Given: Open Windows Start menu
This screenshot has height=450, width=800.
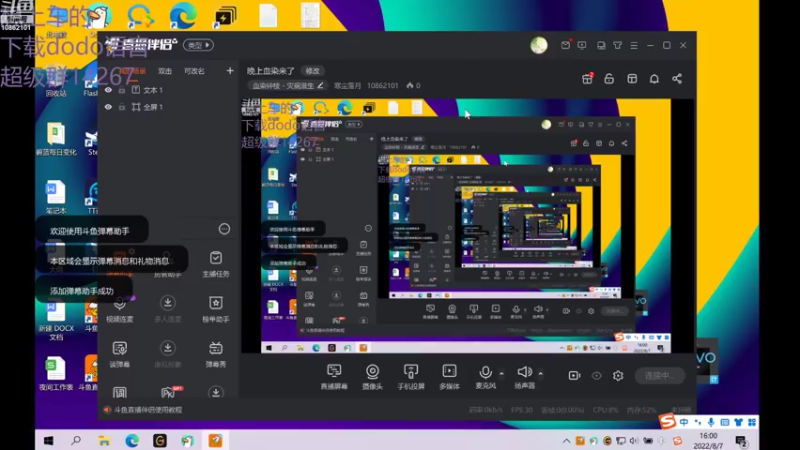Looking at the screenshot, I should coord(48,440).
